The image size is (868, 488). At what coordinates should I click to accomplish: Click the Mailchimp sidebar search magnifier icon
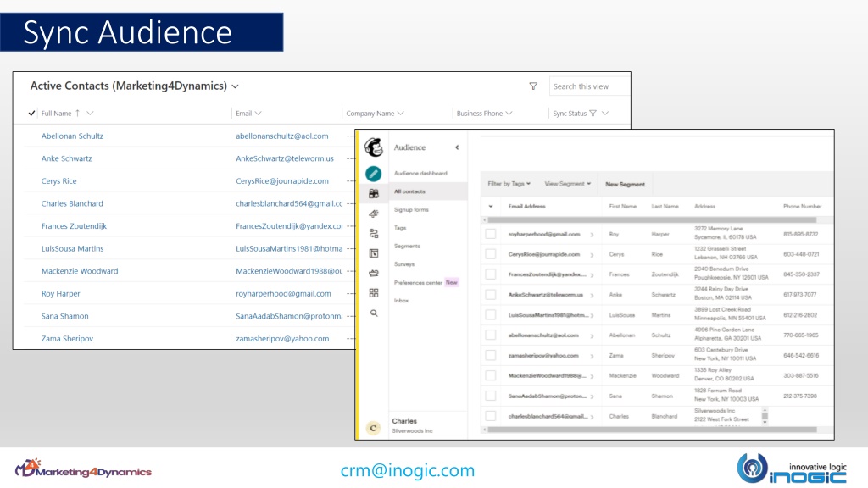pos(374,313)
